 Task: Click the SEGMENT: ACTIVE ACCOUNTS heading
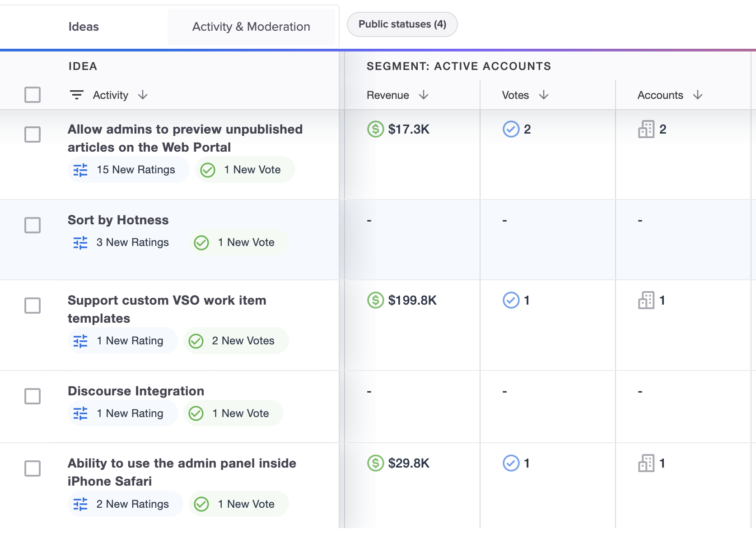[459, 66]
